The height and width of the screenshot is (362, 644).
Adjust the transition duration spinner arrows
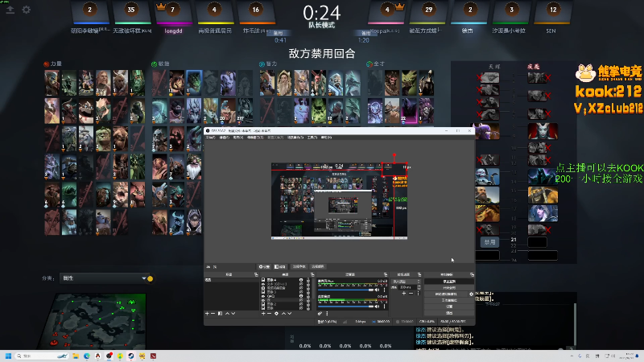click(x=419, y=287)
